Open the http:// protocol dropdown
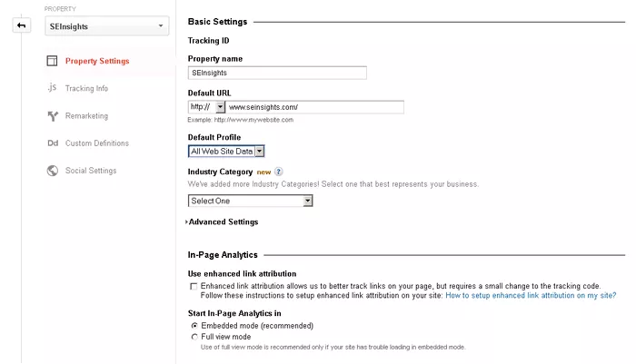Image resolution: width=636 pixels, height=364 pixels. (207, 106)
